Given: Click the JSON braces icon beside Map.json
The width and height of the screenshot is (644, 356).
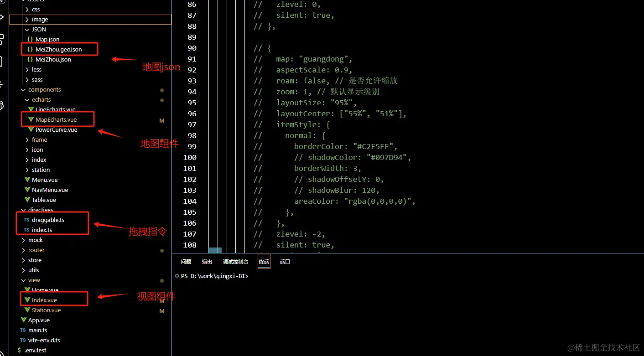Looking at the screenshot, I should point(30,40).
